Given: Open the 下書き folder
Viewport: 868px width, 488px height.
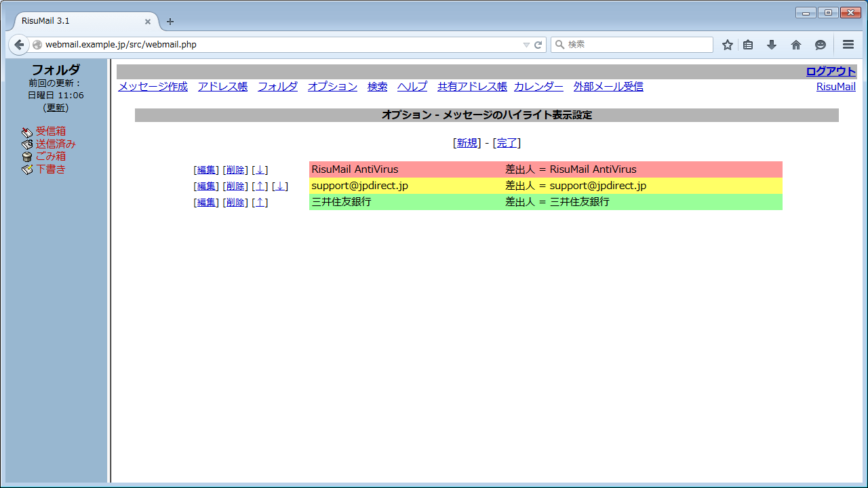Looking at the screenshot, I should click(51, 169).
